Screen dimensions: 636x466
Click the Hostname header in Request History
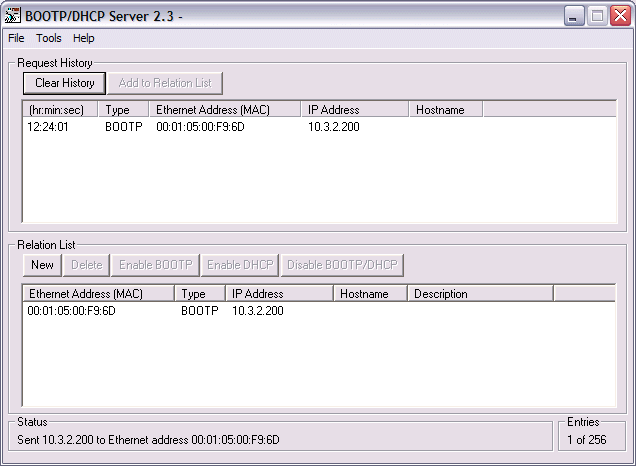[x=446, y=110]
